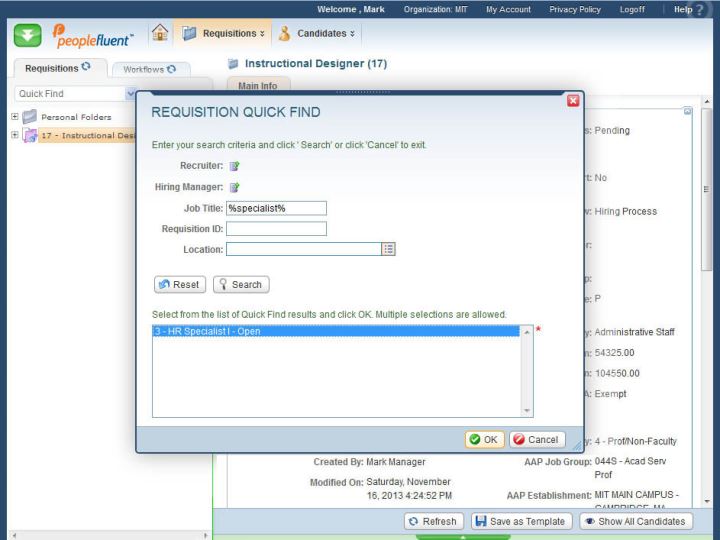720x540 pixels.
Task: Click the Search button
Action: coord(240,284)
